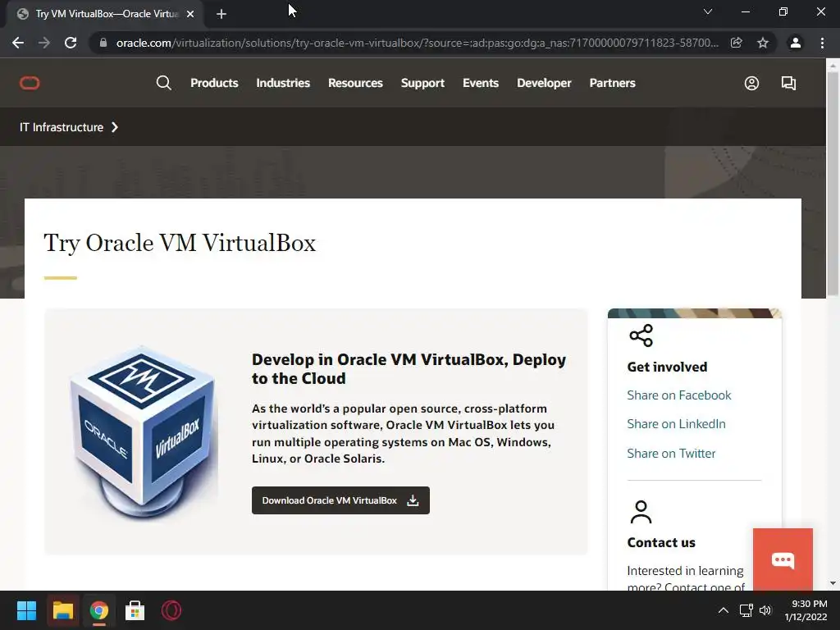
Task: Click the contact chat icon in header
Action: pos(788,83)
